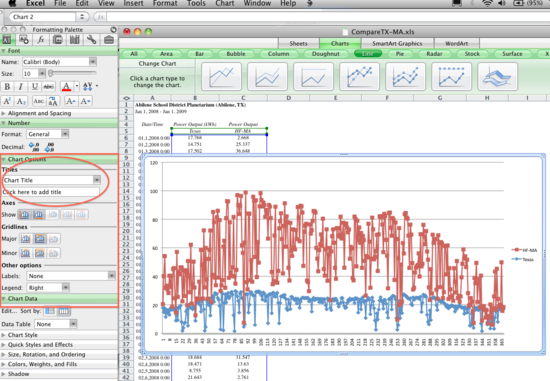This screenshot has width=550, height=381.
Task: Increase decimal places
Action: (x=34, y=147)
